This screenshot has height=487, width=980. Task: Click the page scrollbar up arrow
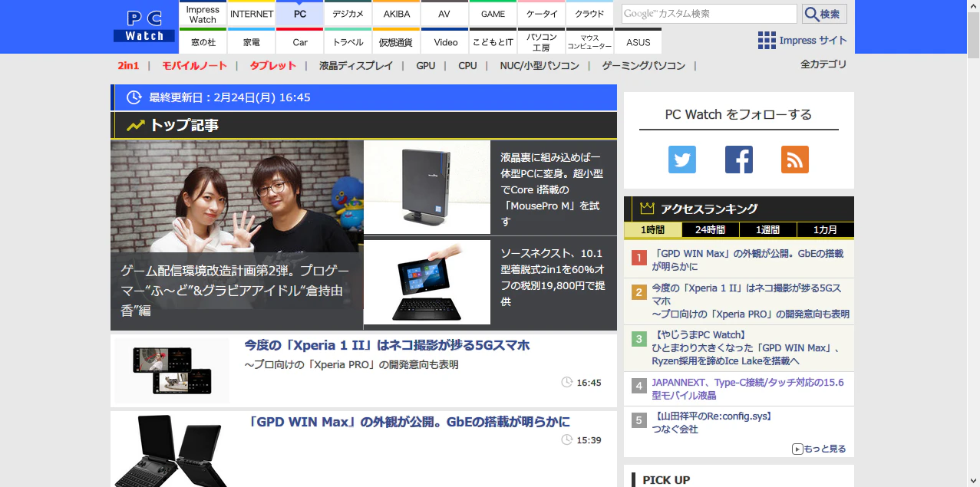tap(973, 6)
